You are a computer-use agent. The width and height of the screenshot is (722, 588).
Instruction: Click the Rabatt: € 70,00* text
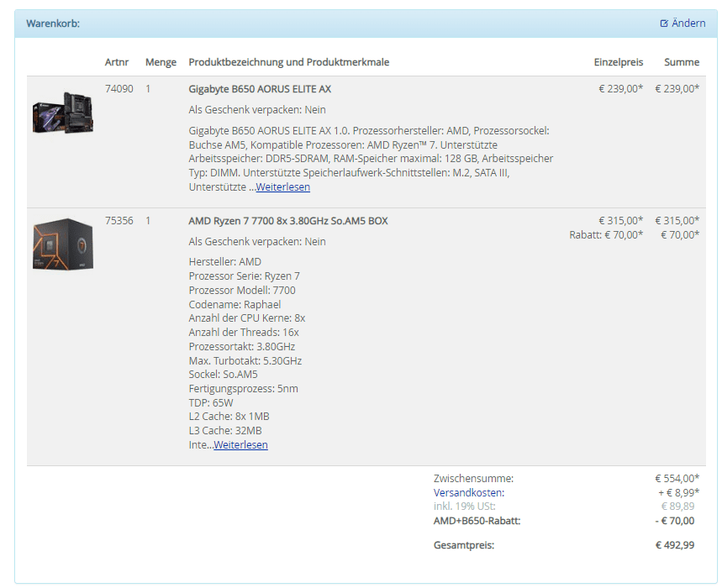(x=606, y=235)
